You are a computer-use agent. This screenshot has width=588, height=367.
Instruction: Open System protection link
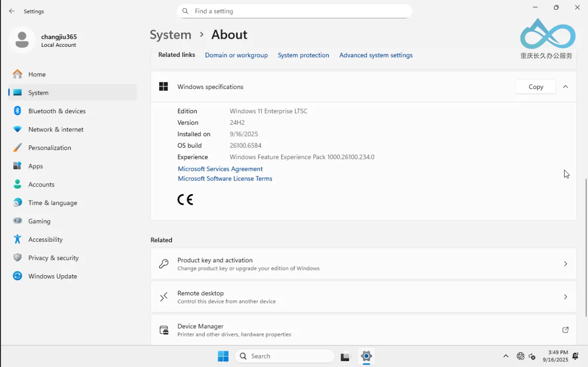tap(304, 55)
